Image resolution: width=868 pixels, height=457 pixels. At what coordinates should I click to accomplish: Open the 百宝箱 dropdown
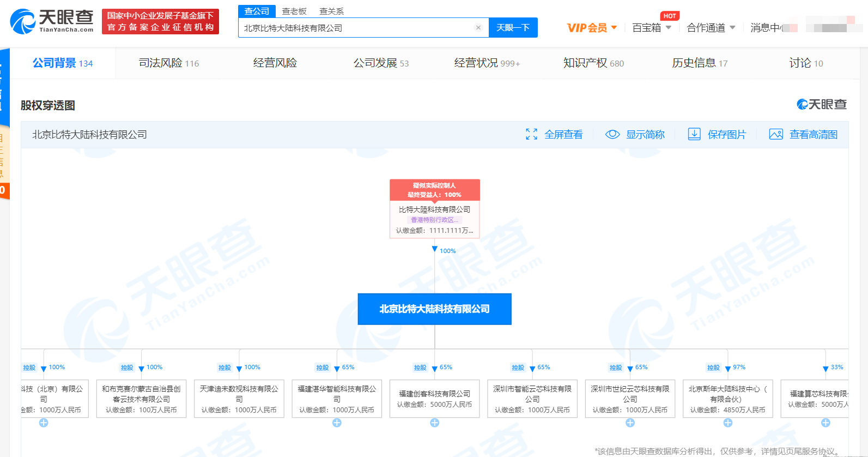pos(652,28)
